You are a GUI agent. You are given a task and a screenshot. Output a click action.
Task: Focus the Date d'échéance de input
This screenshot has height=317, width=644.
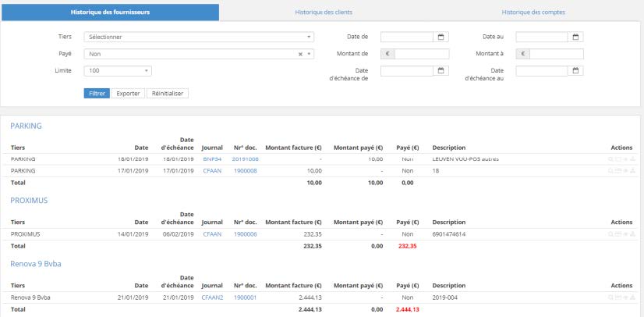407,71
